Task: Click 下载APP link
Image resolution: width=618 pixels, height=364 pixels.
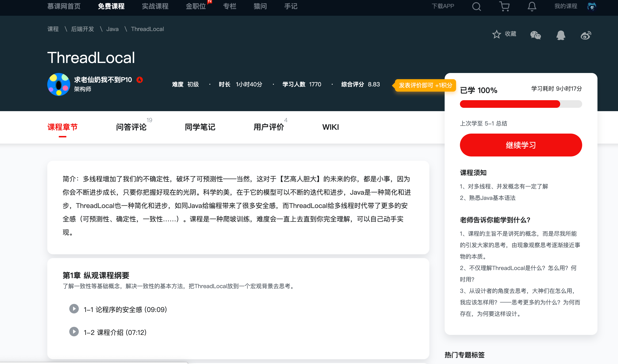Action: [x=443, y=6]
